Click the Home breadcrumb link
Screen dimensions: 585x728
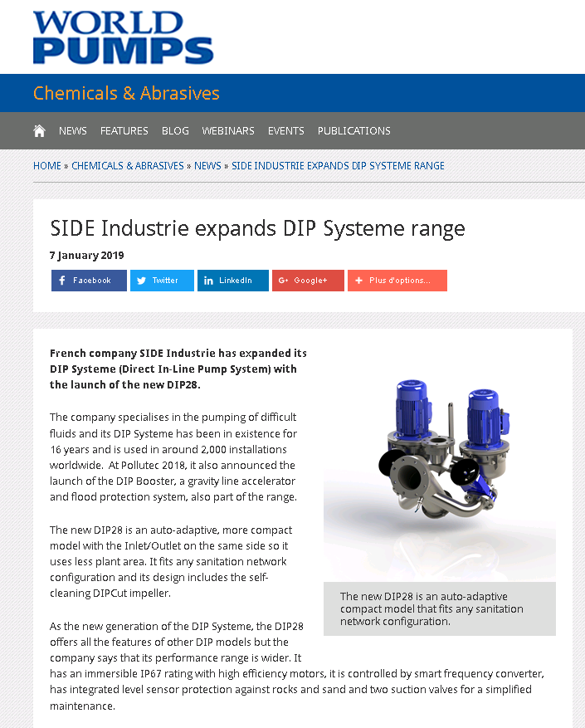[47, 166]
